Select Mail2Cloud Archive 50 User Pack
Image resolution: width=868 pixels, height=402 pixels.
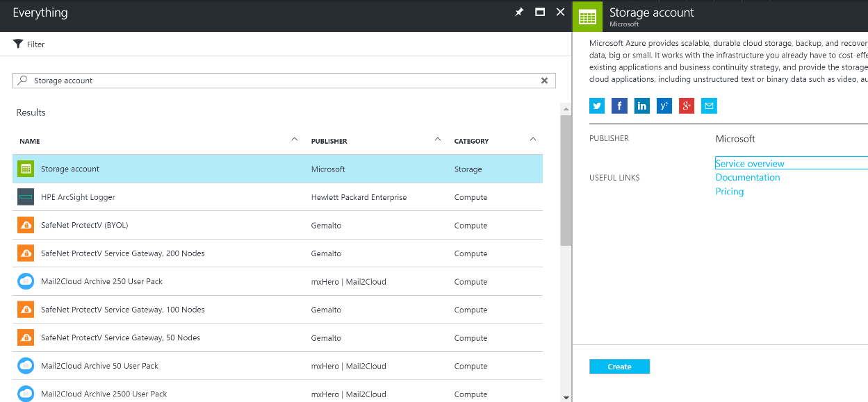pyautogui.click(x=277, y=366)
